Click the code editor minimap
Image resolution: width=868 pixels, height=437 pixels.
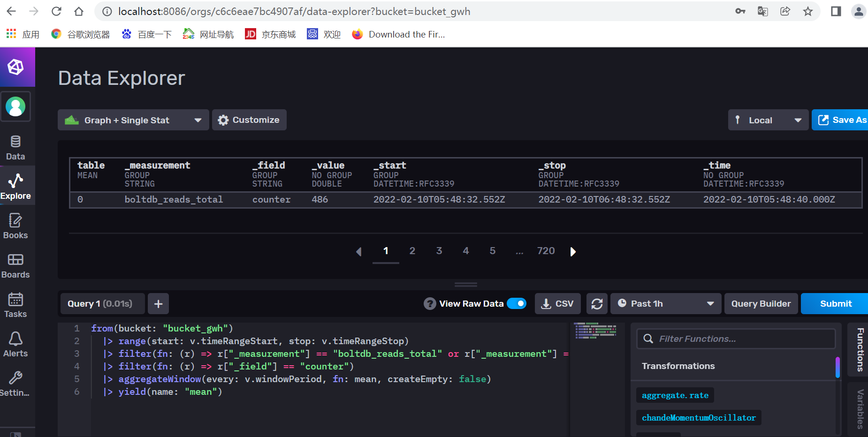coord(596,331)
